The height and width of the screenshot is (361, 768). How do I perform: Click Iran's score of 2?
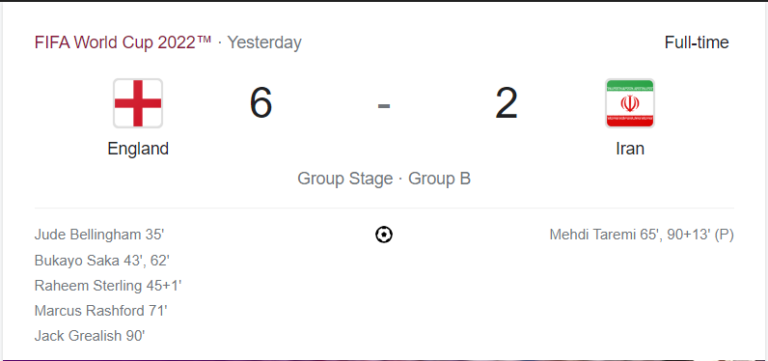click(x=506, y=103)
